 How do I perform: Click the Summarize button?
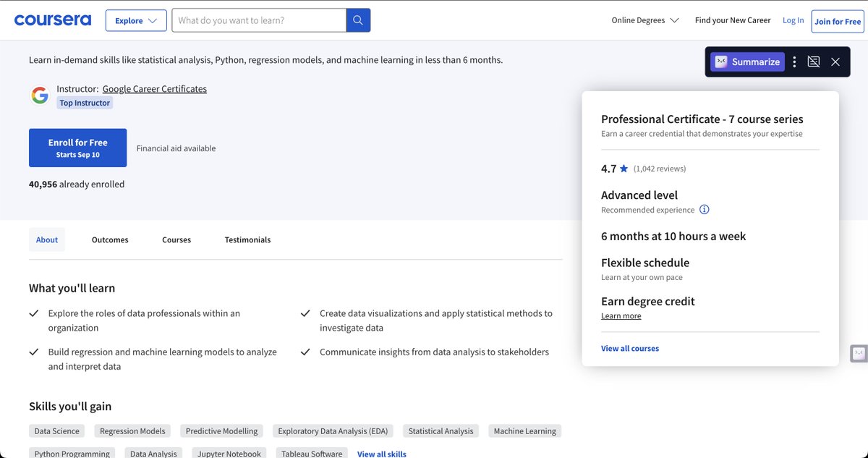click(747, 62)
